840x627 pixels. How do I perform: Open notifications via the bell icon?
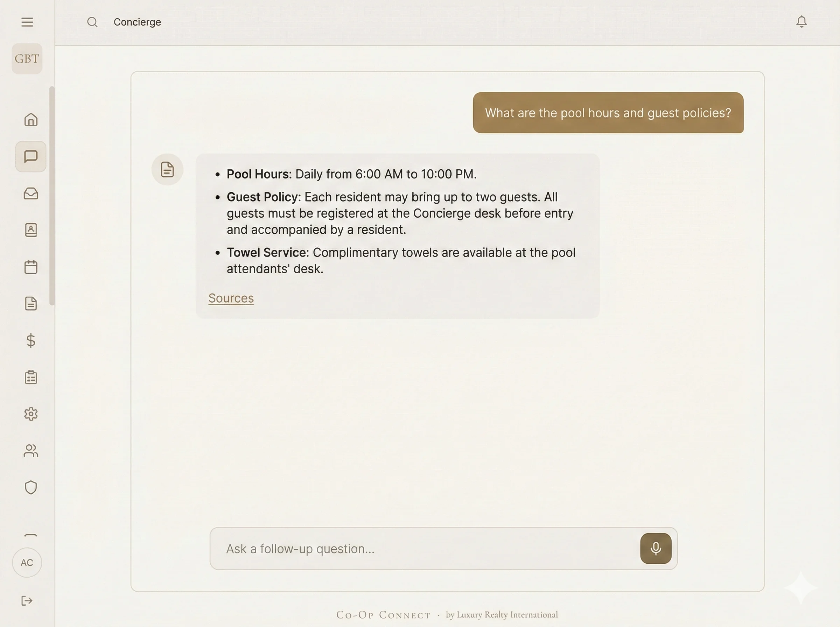click(x=801, y=22)
